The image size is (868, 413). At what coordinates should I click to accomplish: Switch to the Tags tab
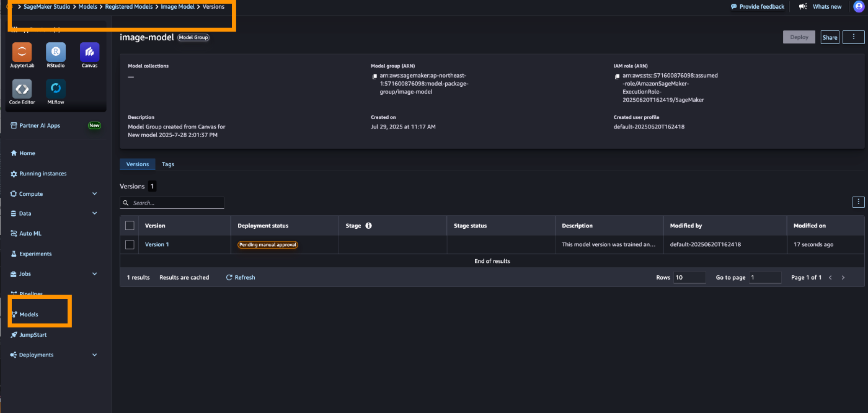pos(168,164)
